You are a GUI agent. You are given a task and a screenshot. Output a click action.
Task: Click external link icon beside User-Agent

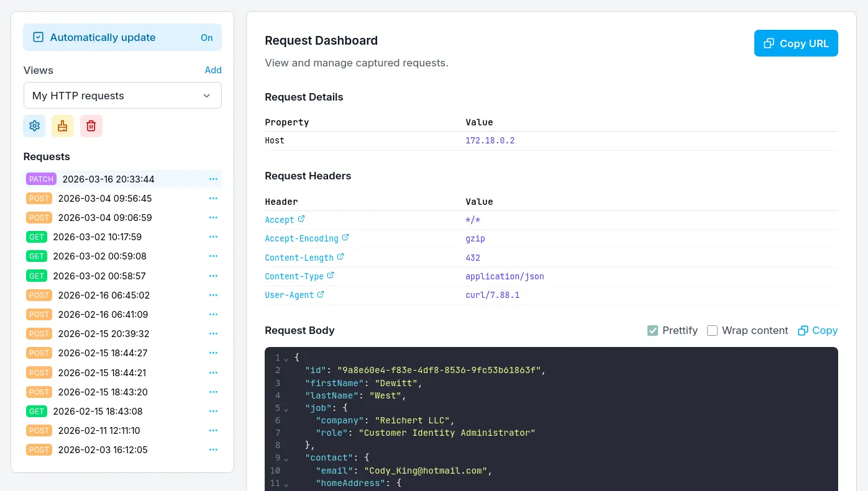pos(321,295)
